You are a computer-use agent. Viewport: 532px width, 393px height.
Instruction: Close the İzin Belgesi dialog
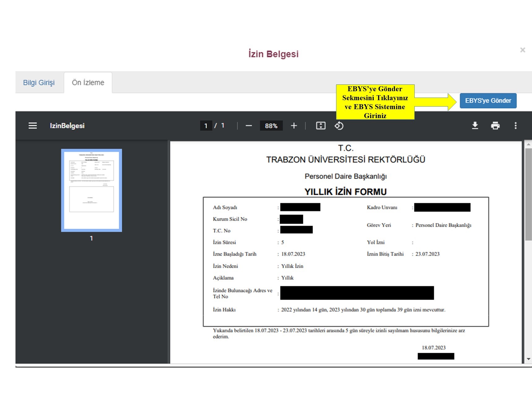click(523, 50)
